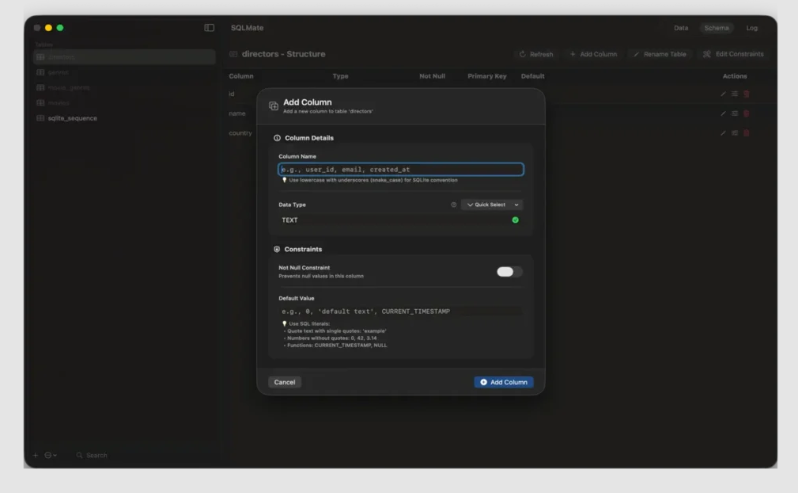Click the country column cell
The height and width of the screenshot is (493, 798).
point(240,133)
